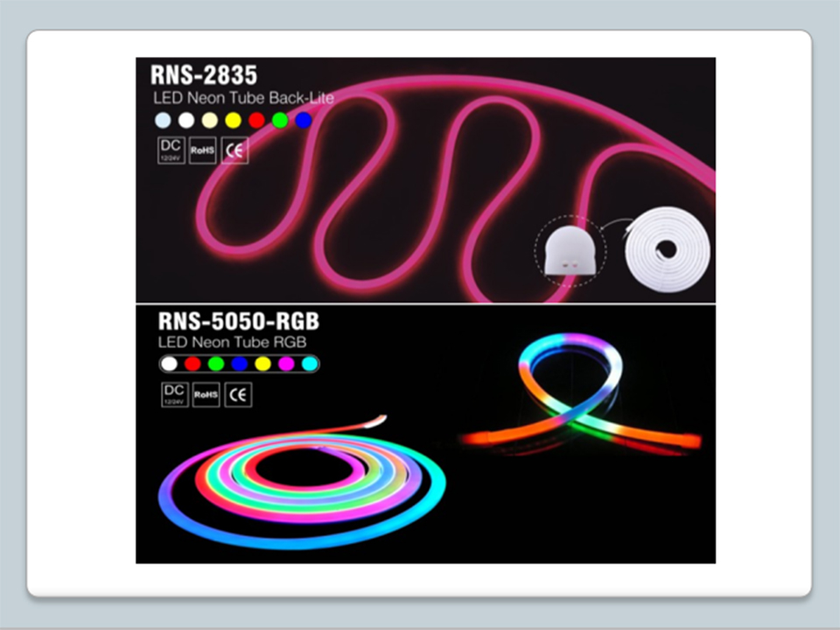
Task: Click the RoHS badge under RNS-5050-RGB
Action: click(x=206, y=395)
